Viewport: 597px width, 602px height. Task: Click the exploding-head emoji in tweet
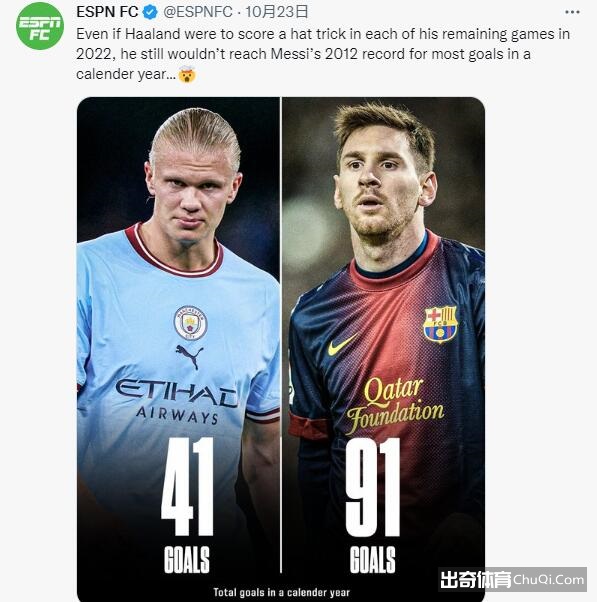click(x=187, y=74)
